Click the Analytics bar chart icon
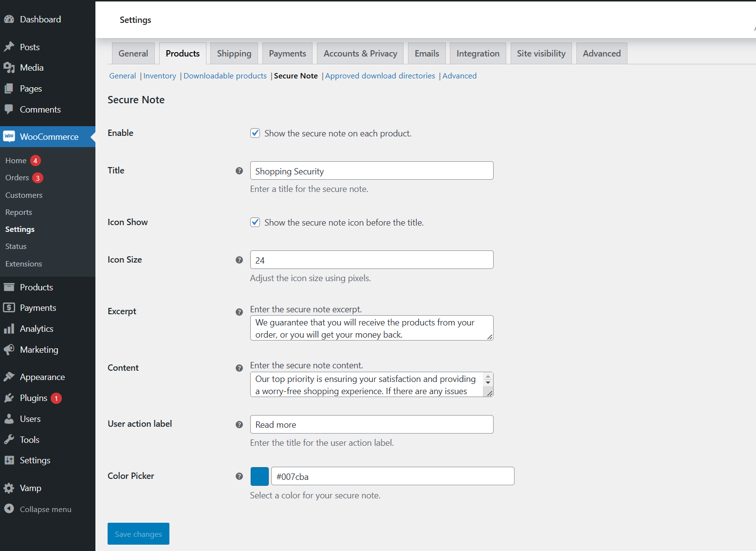Viewport: 756px width, 551px height. tap(9, 329)
